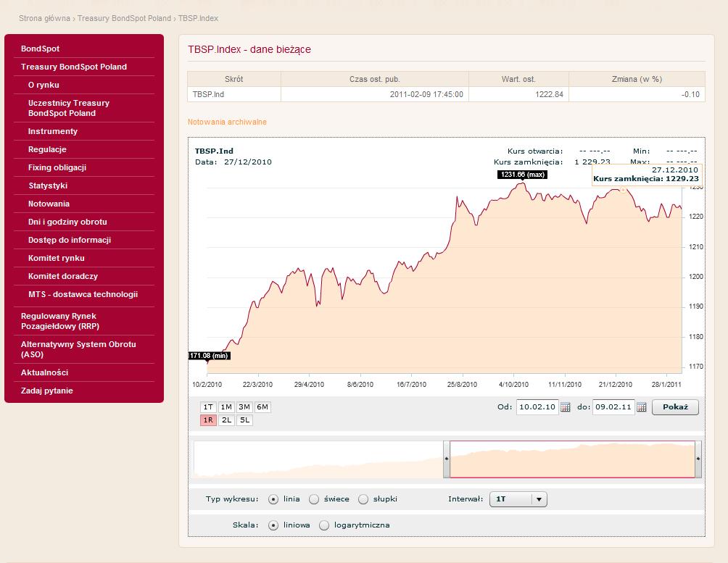Click the selected range in the overview chart
The image size is (728, 563).
click(x=572, y=459)
